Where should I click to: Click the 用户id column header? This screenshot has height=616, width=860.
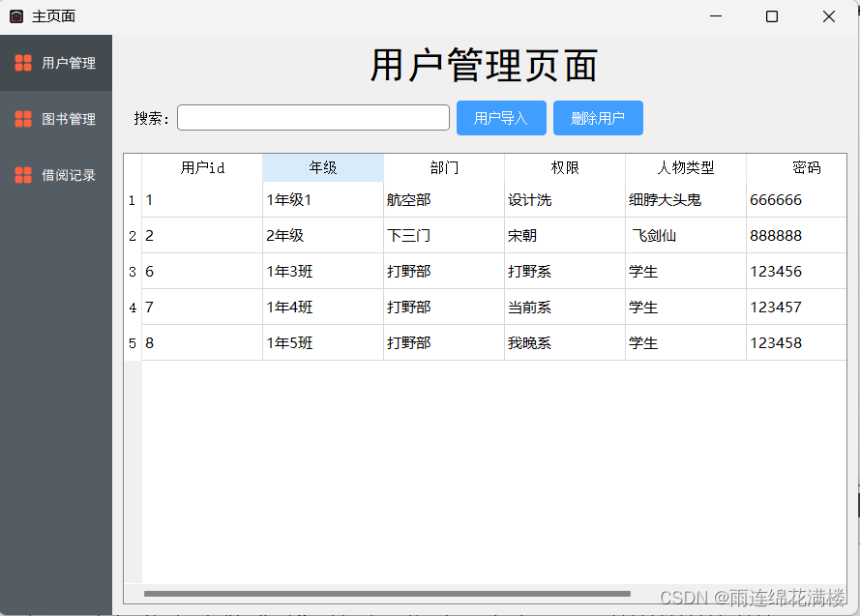click(x=202, y=167)
